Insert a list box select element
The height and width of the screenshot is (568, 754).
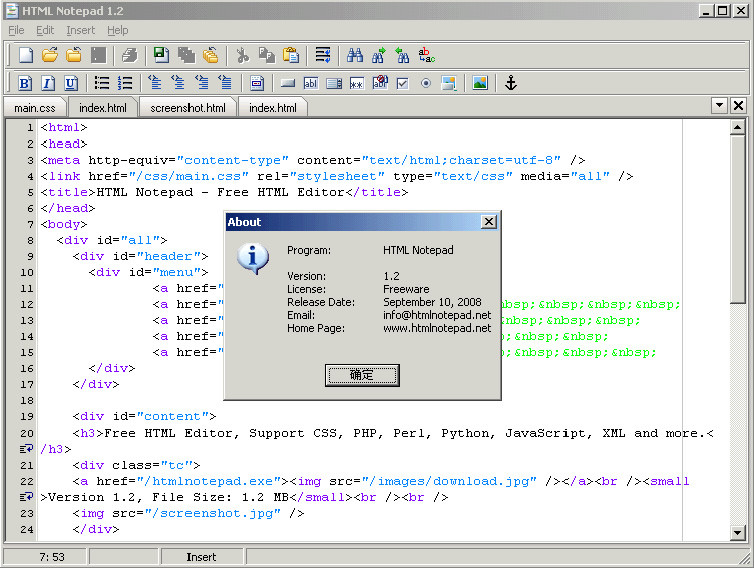point(334,83)
